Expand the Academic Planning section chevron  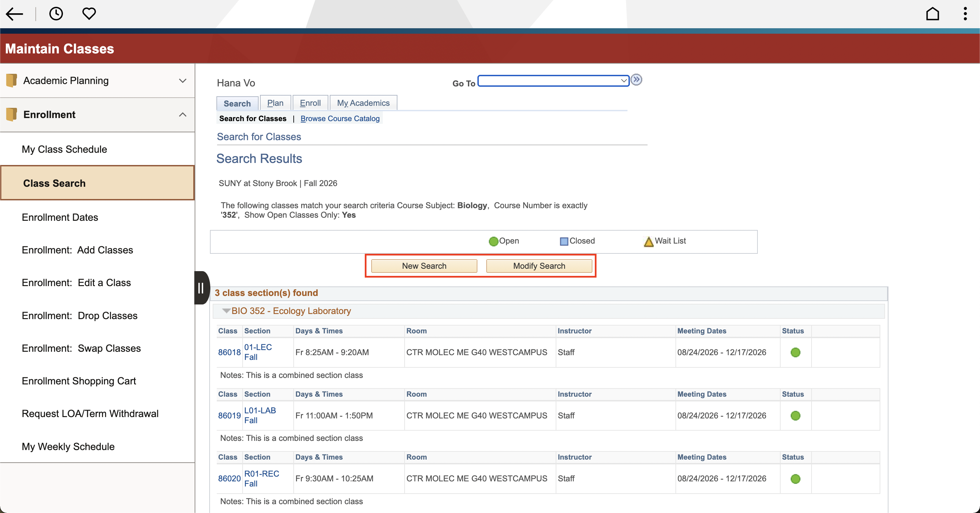click(183, 81)
